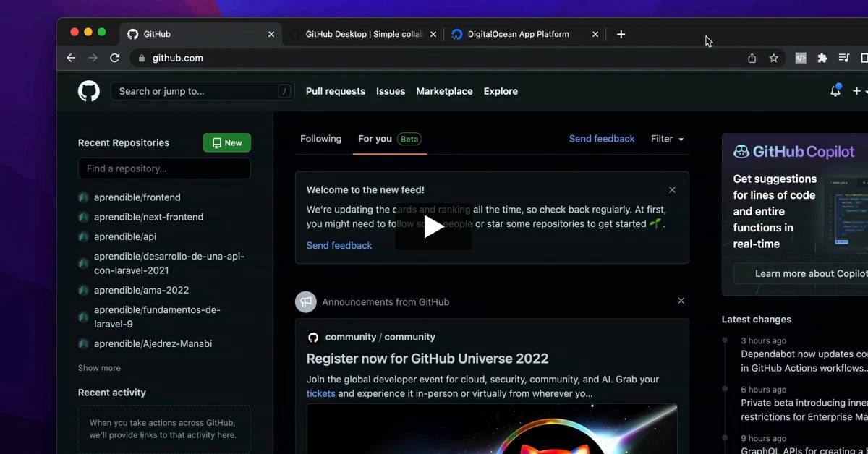Open the Private beta latest change entry
Screen dimensions: 868x454
point(804,410)
